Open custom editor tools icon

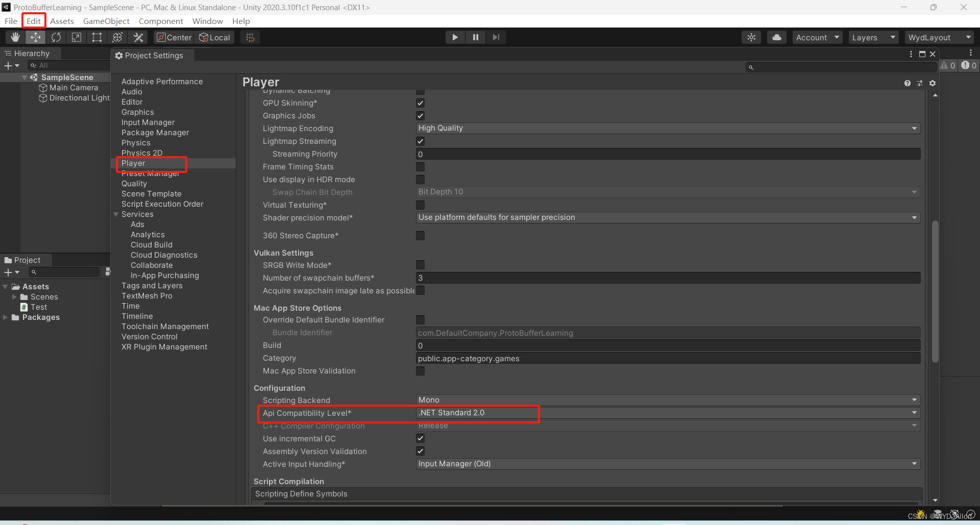pos(138,37)
